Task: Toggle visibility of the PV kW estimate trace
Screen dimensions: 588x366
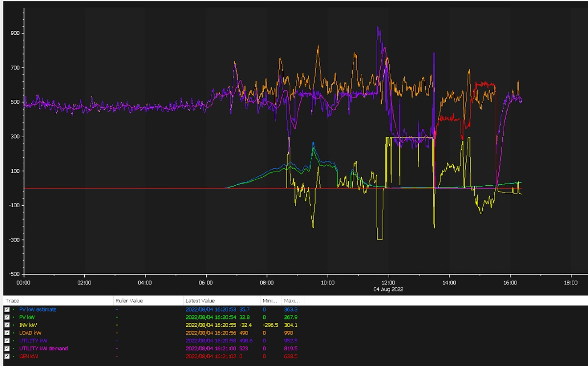Action: point(7,309)
